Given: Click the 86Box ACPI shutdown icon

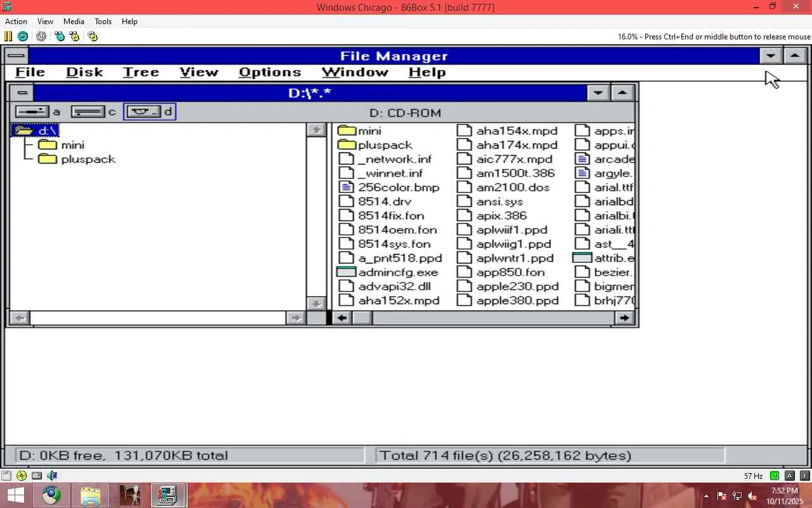Looking at the screenshot, I should [41, 36].
